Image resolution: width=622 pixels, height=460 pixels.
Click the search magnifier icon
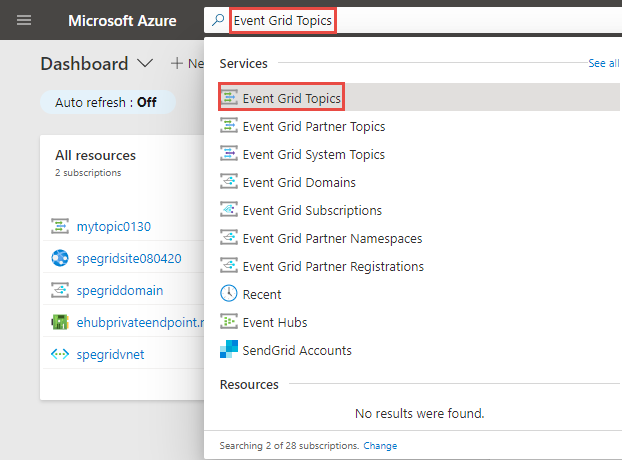(219, 20)
